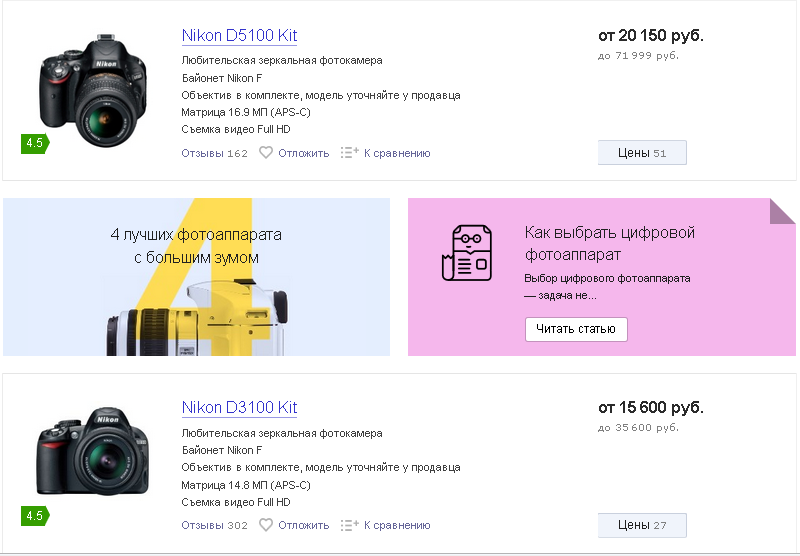This screenshot has height=556, width=800.
Task: Click the owl article icon on pink banner
Action: pyautogui.click(x=466, y=252)
